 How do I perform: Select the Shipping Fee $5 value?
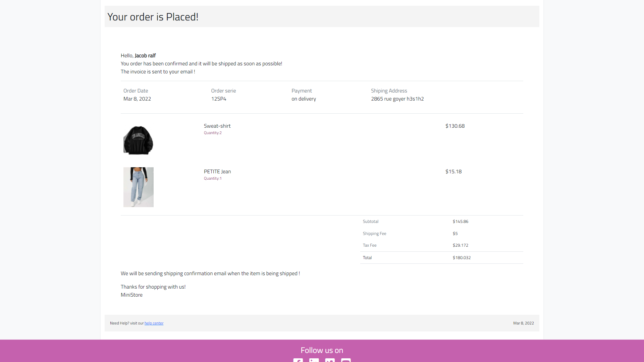455,233
